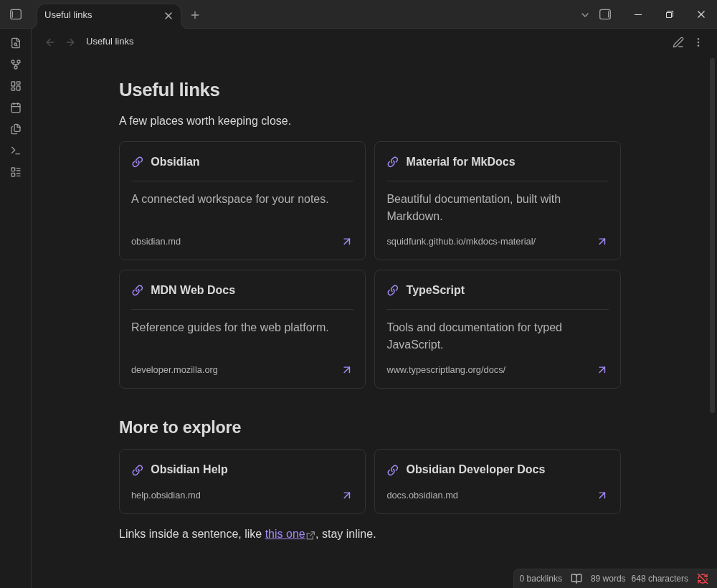
Task: Close the Useful links tab
Action: click(x=168, y=16)
